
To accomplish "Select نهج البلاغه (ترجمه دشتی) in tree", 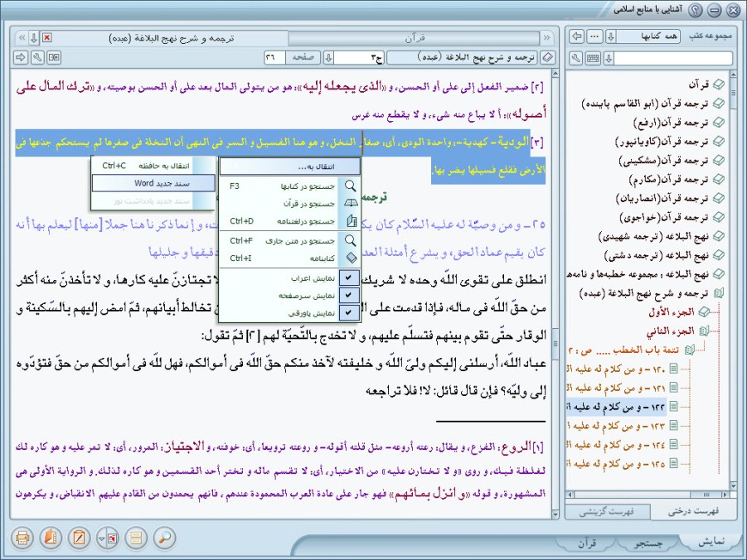I will pos(657,255).
